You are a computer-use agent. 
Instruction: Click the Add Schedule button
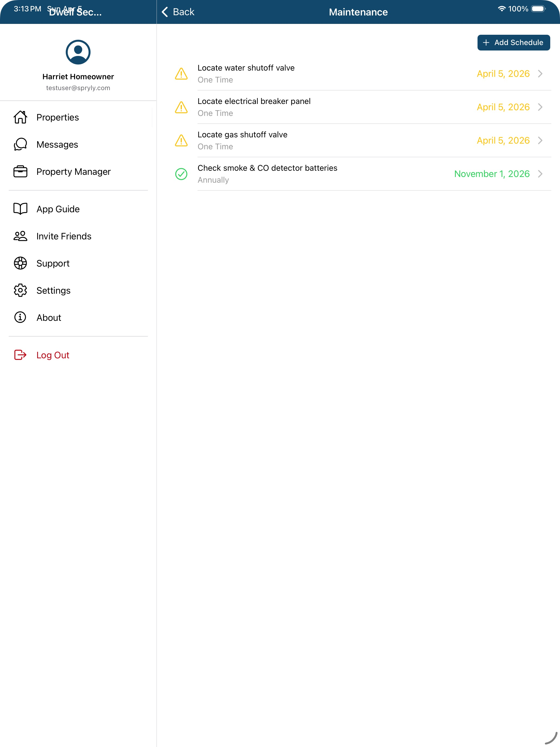tap(513, 43)
